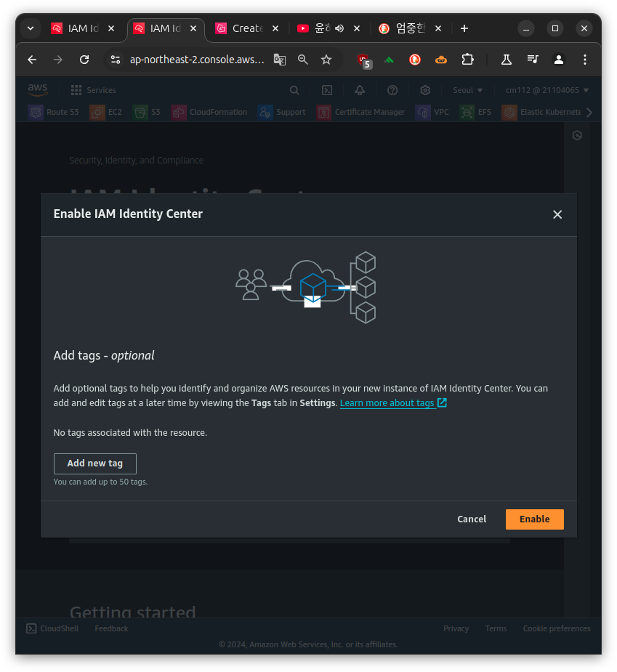The height and width of the screenshot is (672, 617).
Task: Go forward in browser history
Action: coord(58,60)
